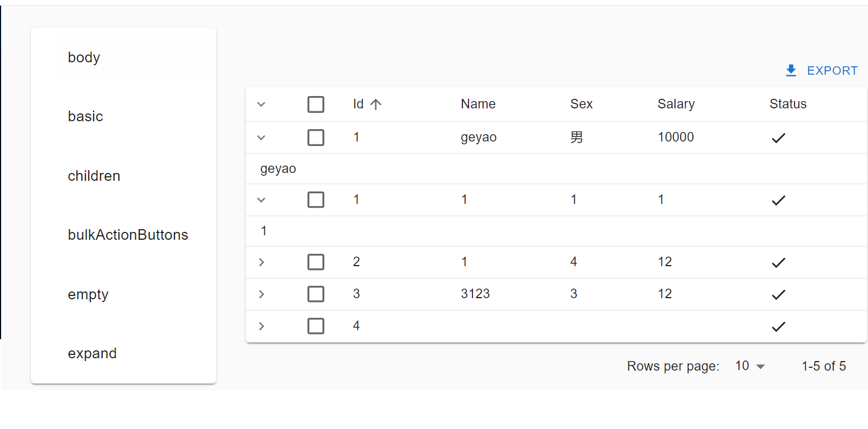Click the status checkmark in row Id 2

[778, 263]
